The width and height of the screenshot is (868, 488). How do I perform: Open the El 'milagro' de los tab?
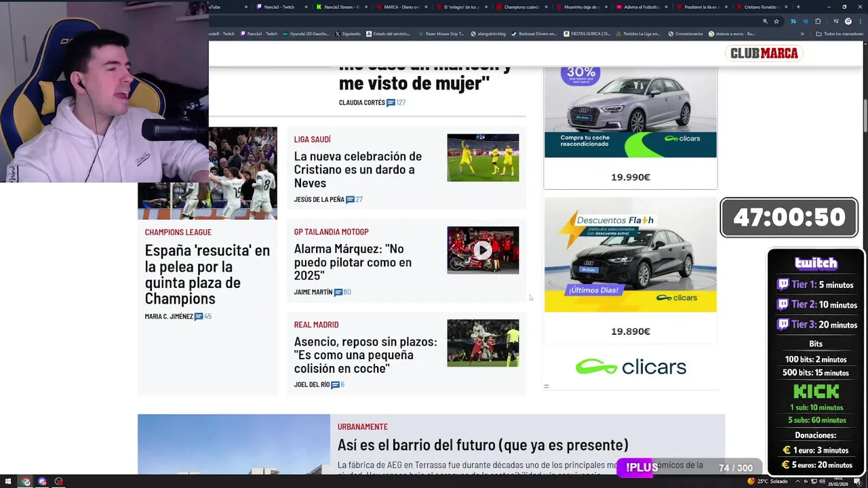462,7
